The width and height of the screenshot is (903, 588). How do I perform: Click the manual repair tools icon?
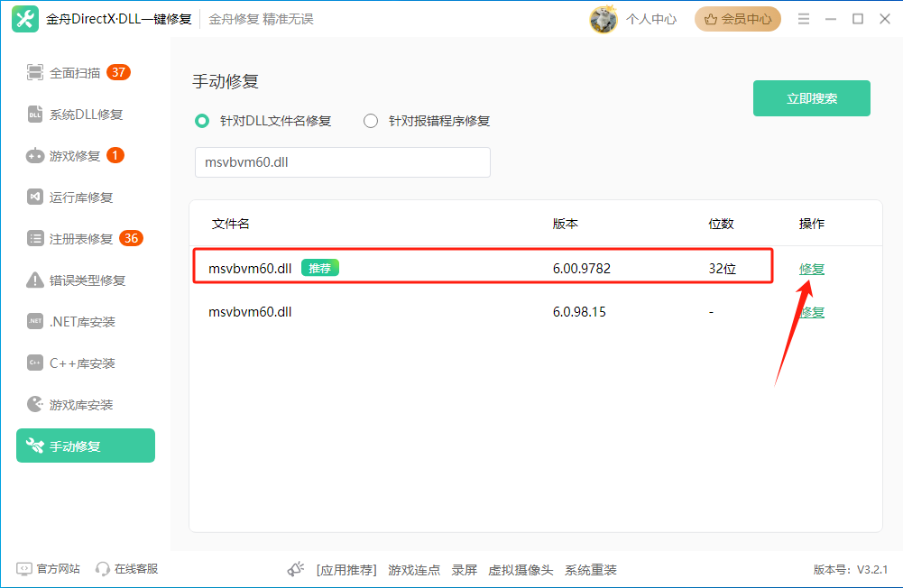pyautogui.click(x=35, y=446)
